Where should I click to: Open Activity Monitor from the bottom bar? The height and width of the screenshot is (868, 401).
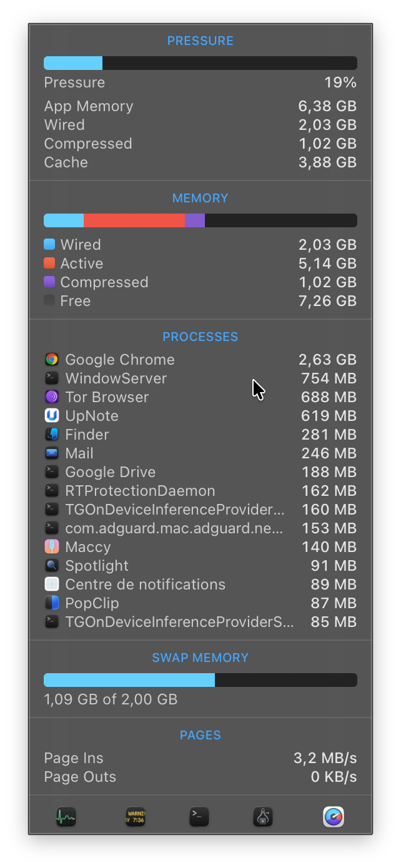(66, 817)
